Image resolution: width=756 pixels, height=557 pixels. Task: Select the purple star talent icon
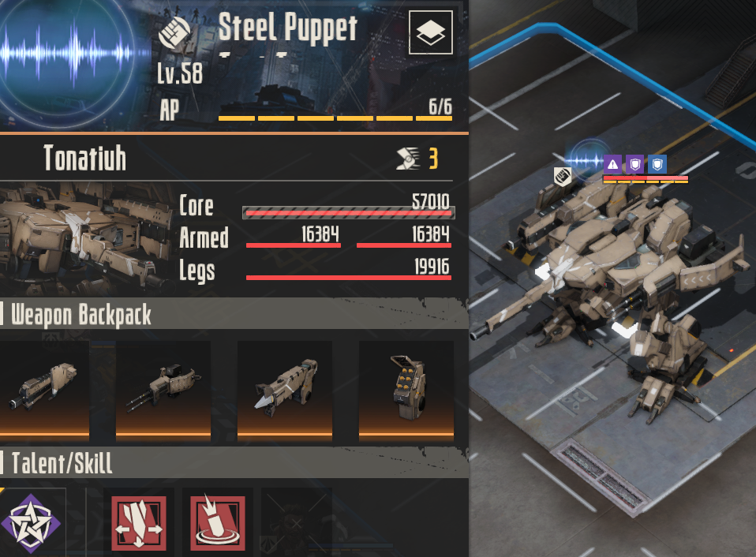pyautogui.click(x=31, y=523)
